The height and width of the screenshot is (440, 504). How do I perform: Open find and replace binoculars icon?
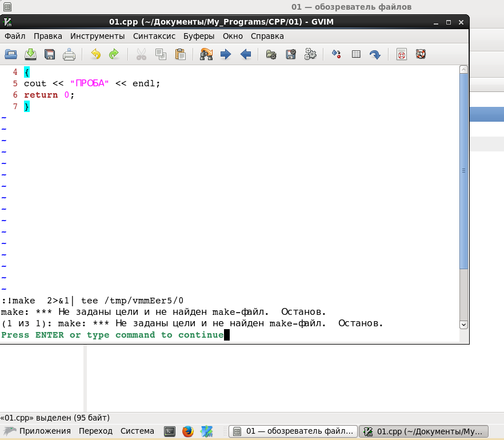tap(206, 54)
